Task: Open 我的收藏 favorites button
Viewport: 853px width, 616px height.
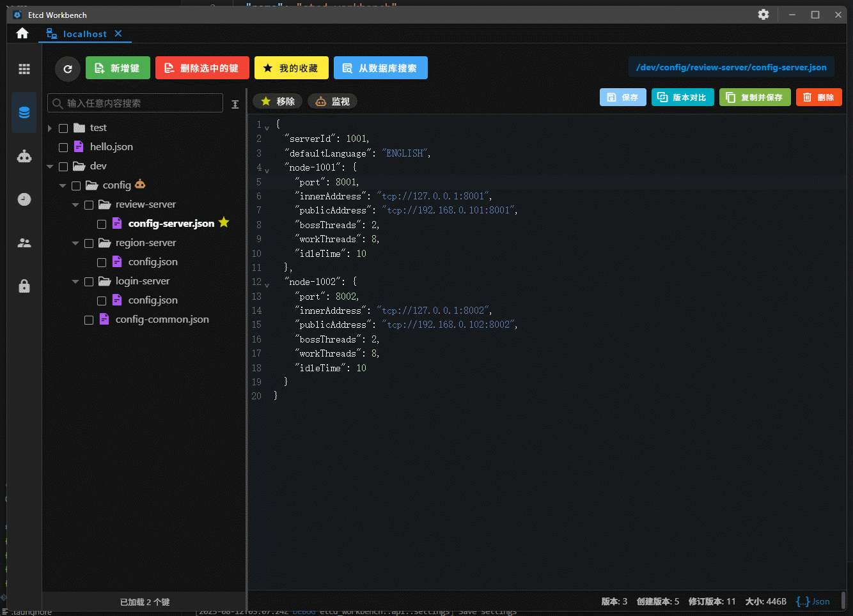Action: (x=292, y=68)
